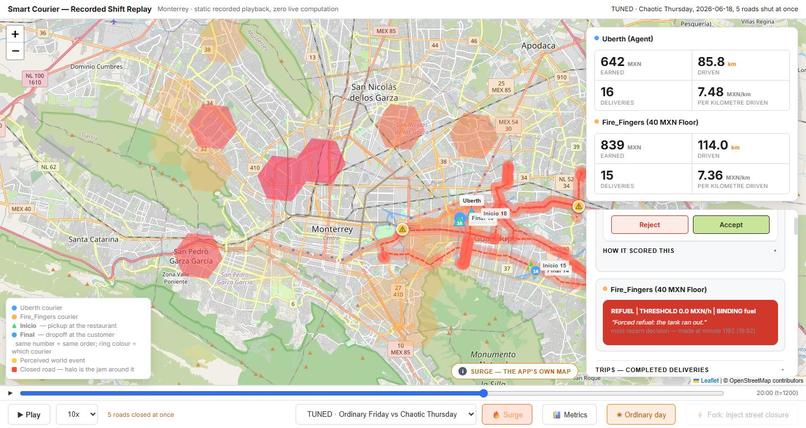Image resolution: width=806 pixels, height=428 pixels.
Task: Open the 10x playback speed dropdown
Action: click(x=77, y=414)
